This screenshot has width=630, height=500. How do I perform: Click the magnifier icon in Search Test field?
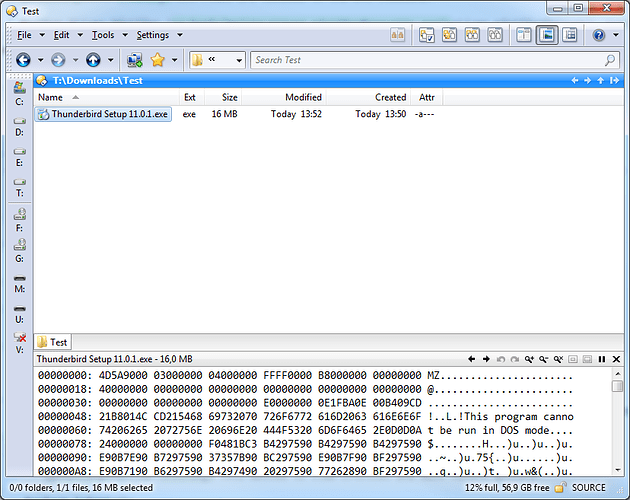point(610,60)
